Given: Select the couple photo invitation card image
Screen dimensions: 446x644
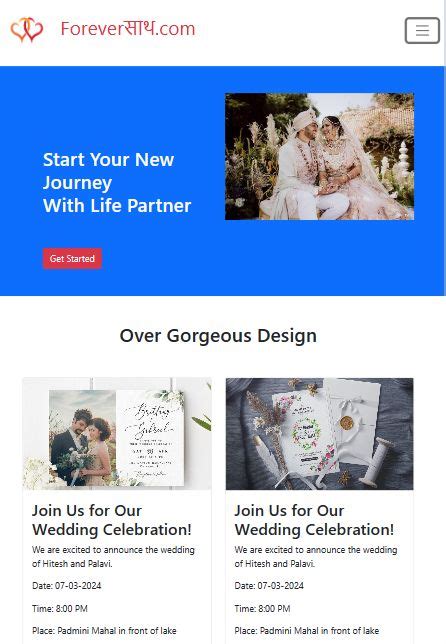Looking at the screenshot, I should click(117, 434).
